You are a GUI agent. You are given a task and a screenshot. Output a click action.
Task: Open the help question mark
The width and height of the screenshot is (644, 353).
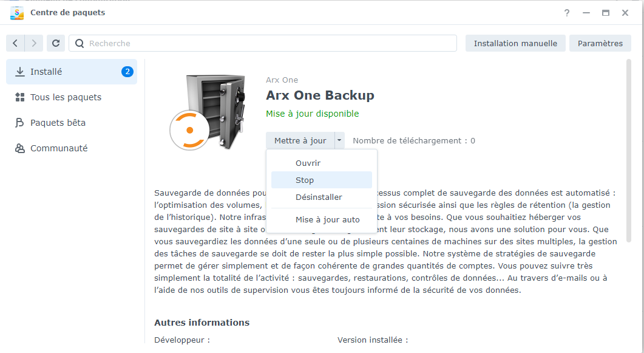[566, 12]
